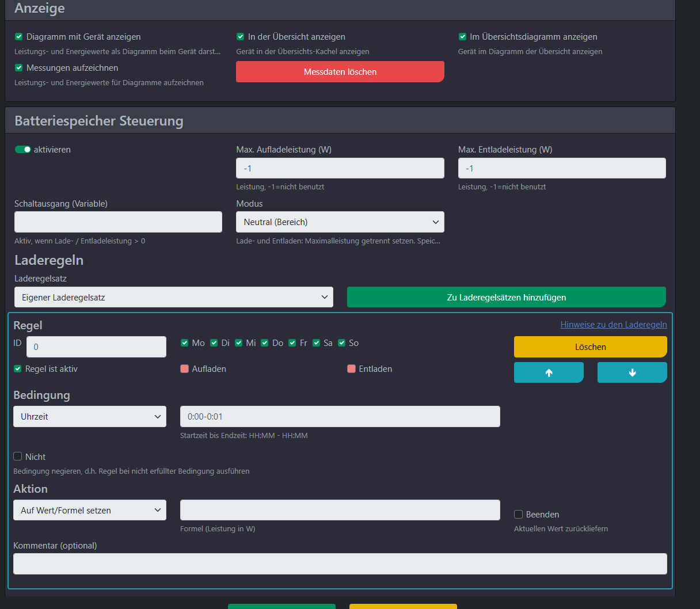Expand the Laderegelsatz dropdown

[173, 298]
